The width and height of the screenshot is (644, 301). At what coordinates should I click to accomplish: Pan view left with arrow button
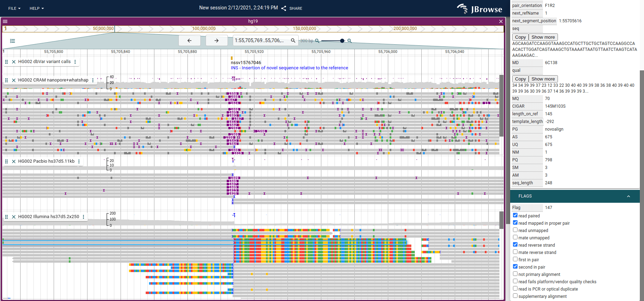point(190,40)
